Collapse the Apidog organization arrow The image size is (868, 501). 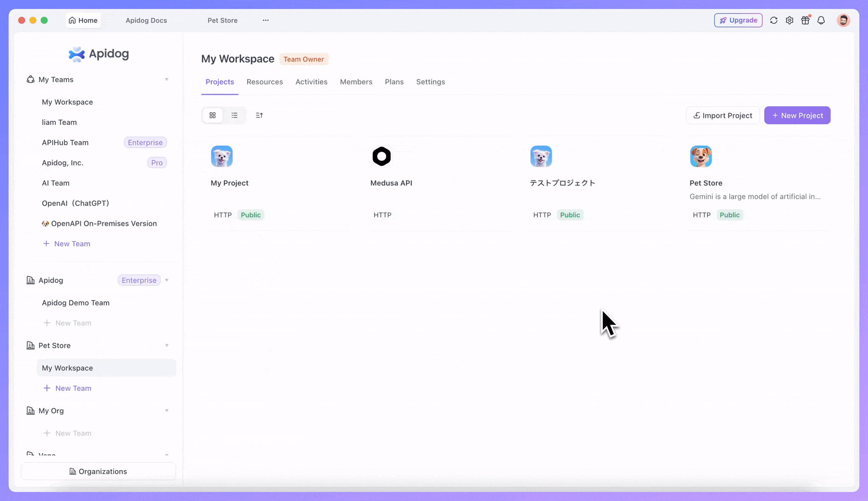point(167,280)
